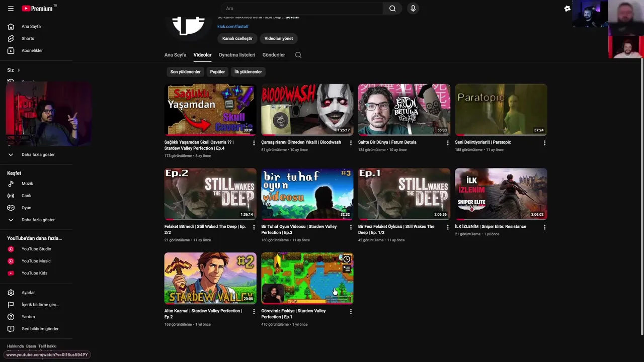Screen dimensions: 644x362
Task: Open Bir Tuhaf Oyun Videosu thumbnail
Action: pyautogui.click(x=307, y=194)
